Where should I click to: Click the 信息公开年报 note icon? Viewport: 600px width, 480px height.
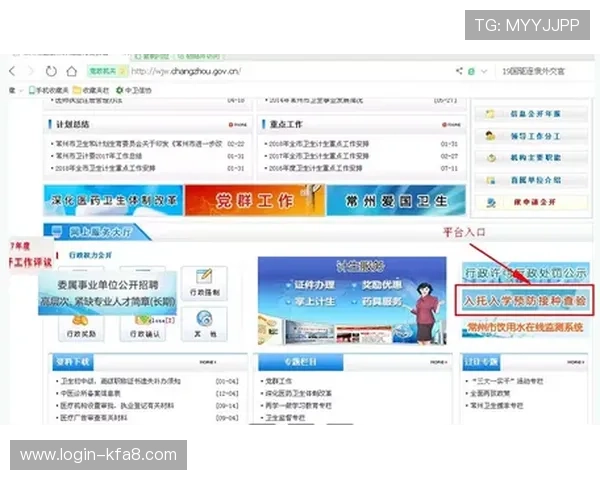pos(490,114)
